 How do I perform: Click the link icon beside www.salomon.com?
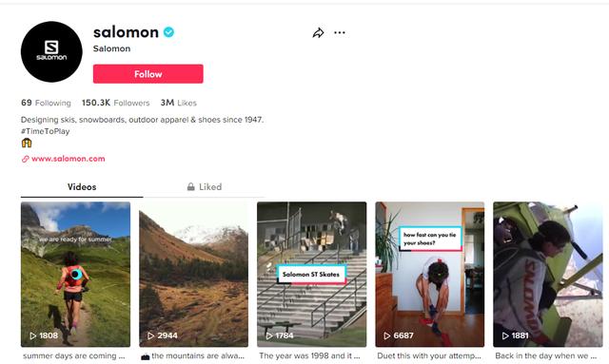(x=26, y=159)
